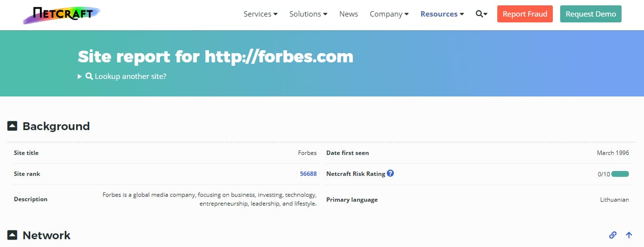This screenshot has height=247, width=644.
Task: Click the Report Fraud button
Action: click(x=525, y=14)
